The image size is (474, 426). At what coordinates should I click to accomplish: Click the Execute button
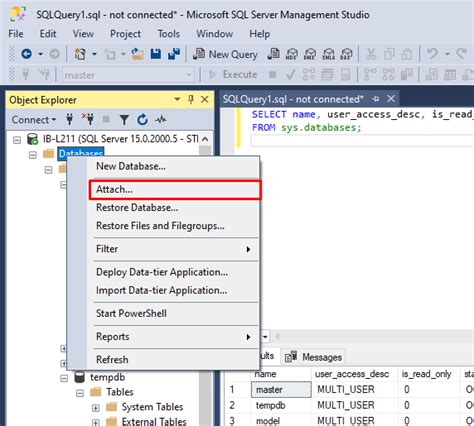tap(233, 74)
